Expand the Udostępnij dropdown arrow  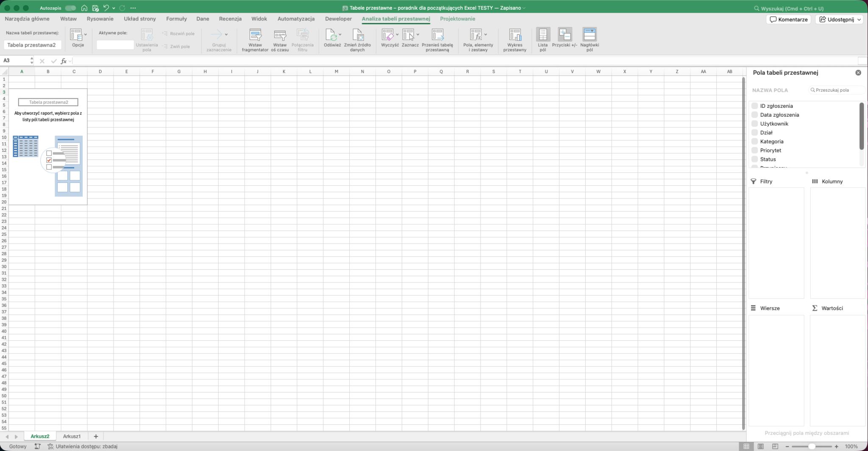pyautogui.click(x=859, y=20)
